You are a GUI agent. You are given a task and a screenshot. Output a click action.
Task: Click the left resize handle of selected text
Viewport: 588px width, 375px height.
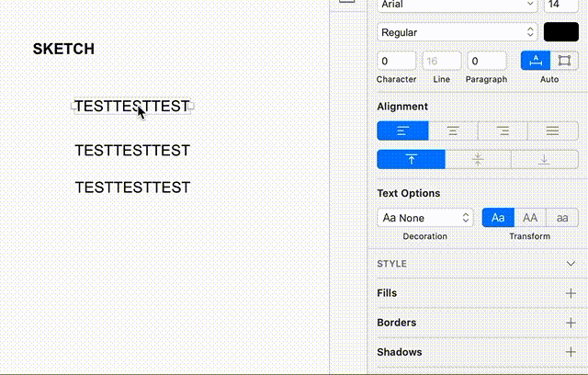pos(73,106)
